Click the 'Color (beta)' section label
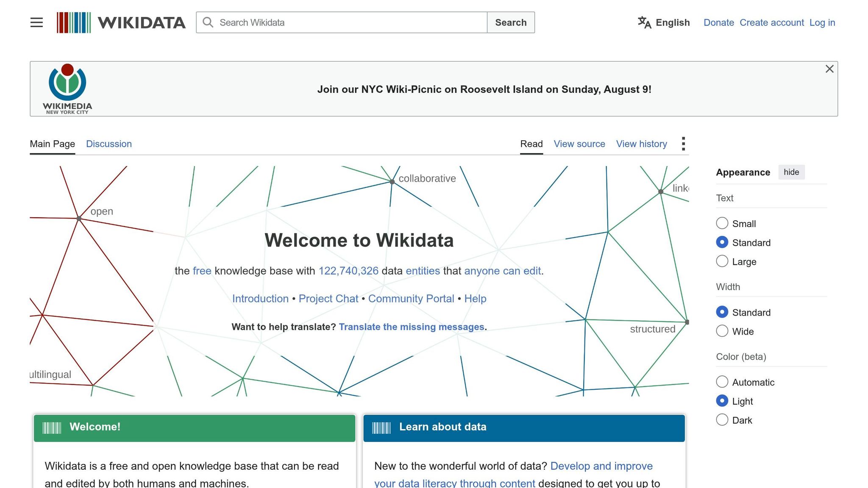 coord(741,357)
